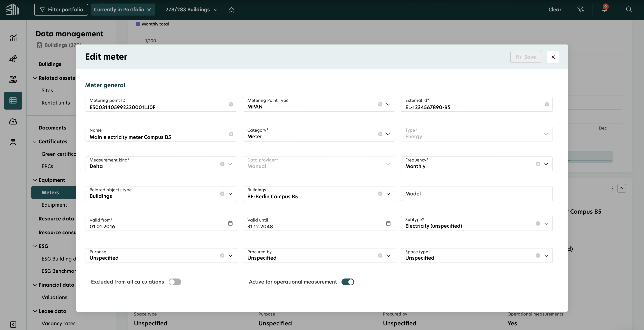
Task: Enable Excluded from all calculations toggle
Action: click(175, 282)
